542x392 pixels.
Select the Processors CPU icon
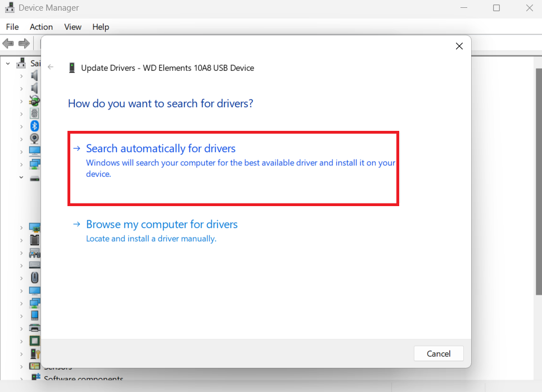pos(34,341)
